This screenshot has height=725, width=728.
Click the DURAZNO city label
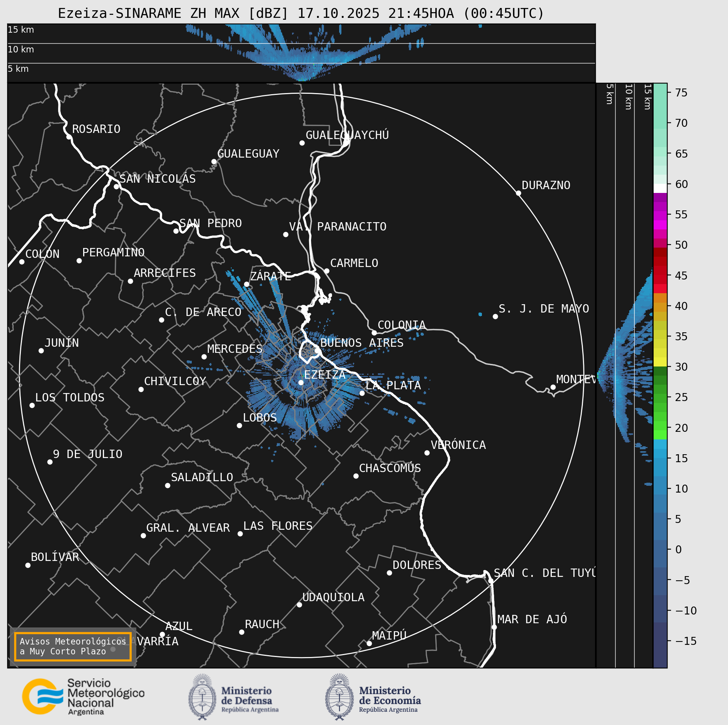[546, 185]
